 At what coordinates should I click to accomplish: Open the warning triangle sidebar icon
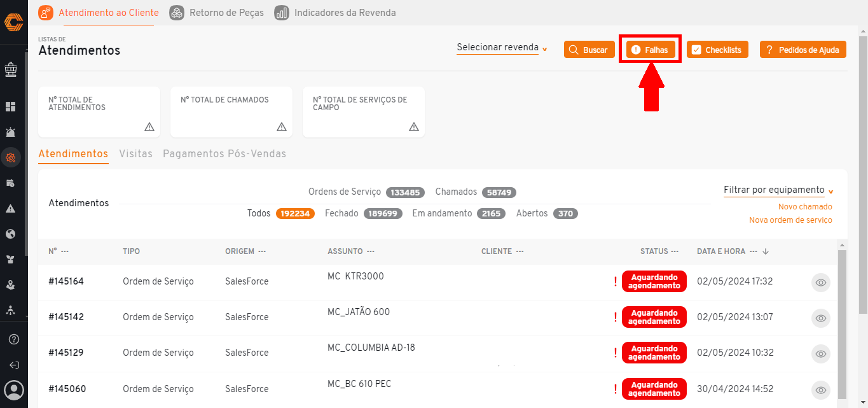click(x=10, y=208)
